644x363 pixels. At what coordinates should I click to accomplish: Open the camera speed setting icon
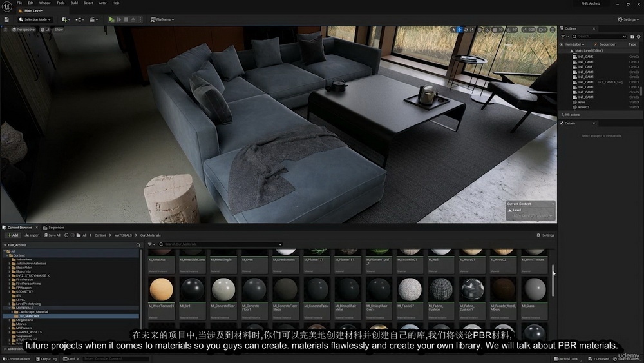[x=542, y=30]
